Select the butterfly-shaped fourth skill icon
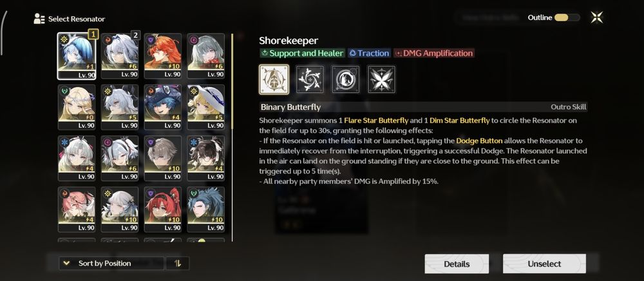 (x=381, y=79)
